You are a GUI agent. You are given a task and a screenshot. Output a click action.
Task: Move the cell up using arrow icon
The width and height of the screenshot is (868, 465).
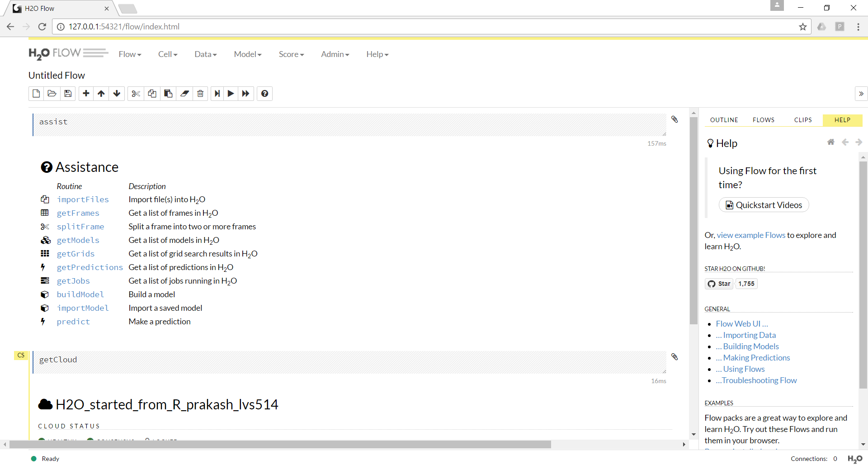point(101,94)
